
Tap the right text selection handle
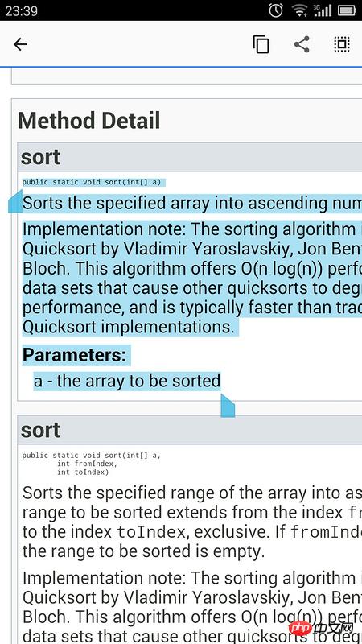click(x=228, y=406)
